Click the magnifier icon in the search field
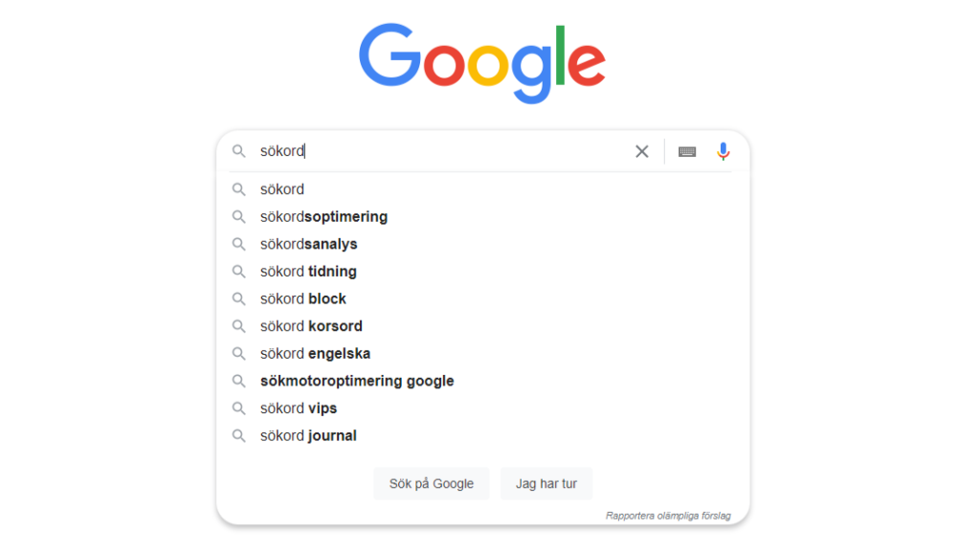Viewport: 980px width, 552px height. pos(239,151)
